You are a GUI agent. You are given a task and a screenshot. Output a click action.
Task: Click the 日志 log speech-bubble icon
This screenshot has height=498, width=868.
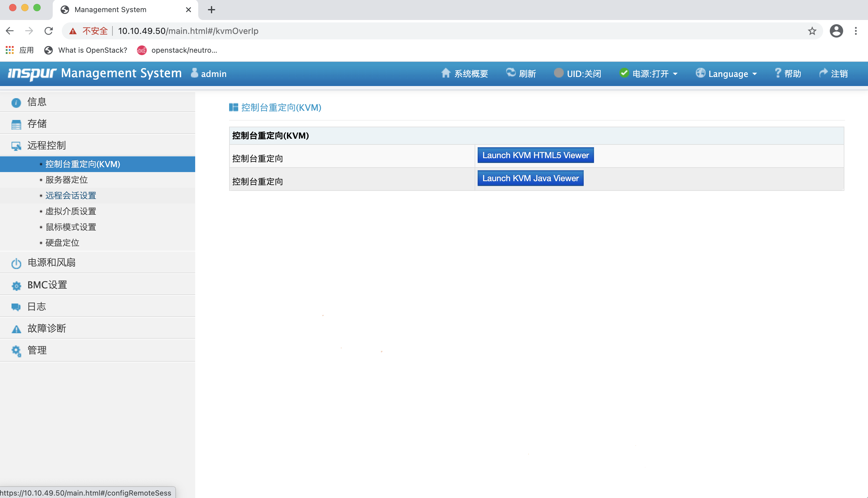coord(16,307)
